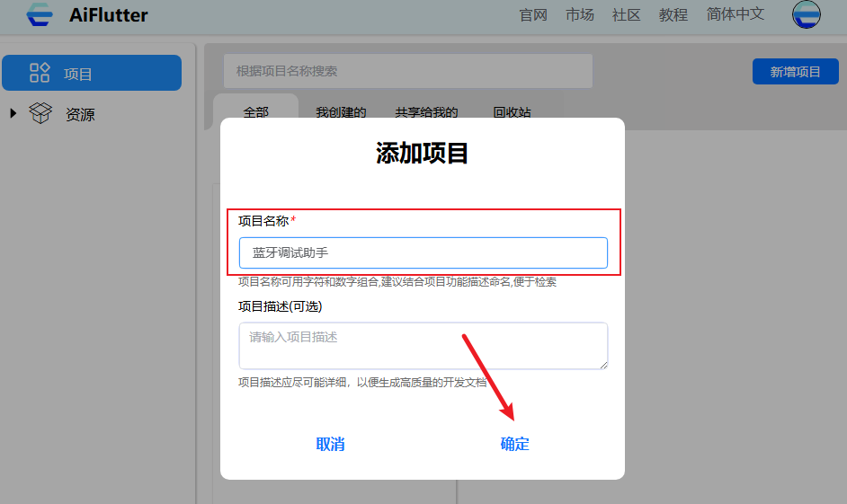This screenshot has width=847, height=504.
Task: Click the 添加项目 dialog title
Action: (422, 154)
